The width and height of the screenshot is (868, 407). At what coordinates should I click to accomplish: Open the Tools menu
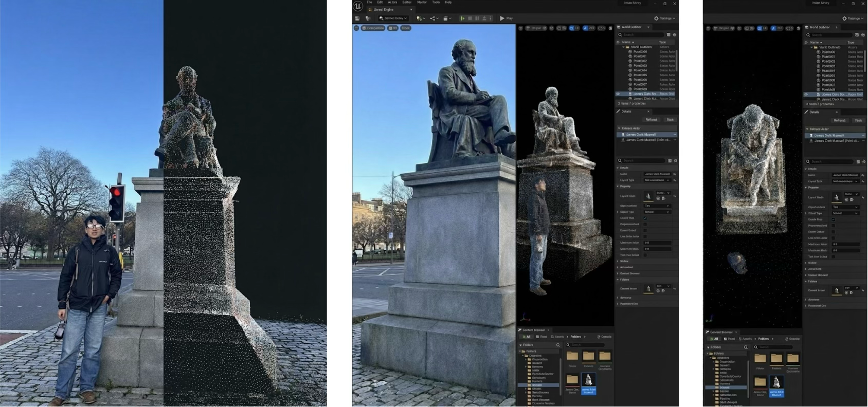(436, 3)
